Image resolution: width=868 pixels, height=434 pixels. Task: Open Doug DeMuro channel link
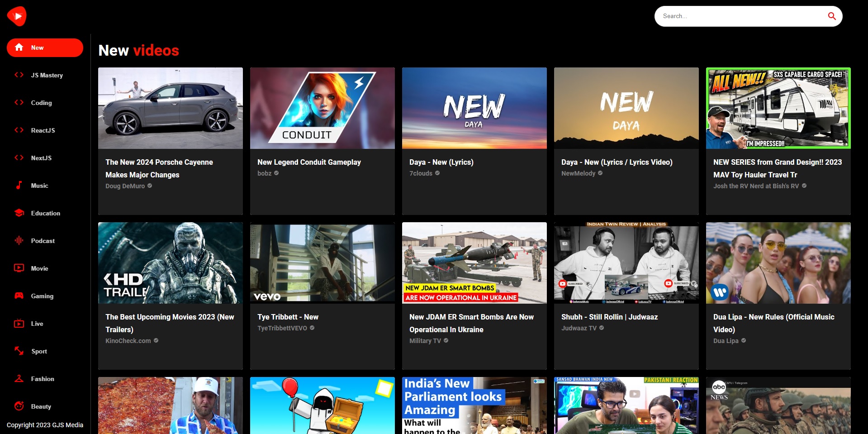pos(125,186)
